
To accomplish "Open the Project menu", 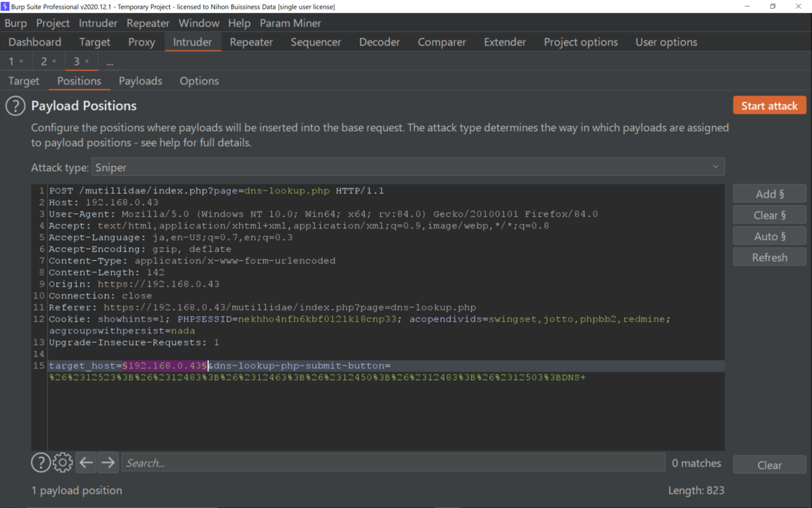I will click(53, 23).
